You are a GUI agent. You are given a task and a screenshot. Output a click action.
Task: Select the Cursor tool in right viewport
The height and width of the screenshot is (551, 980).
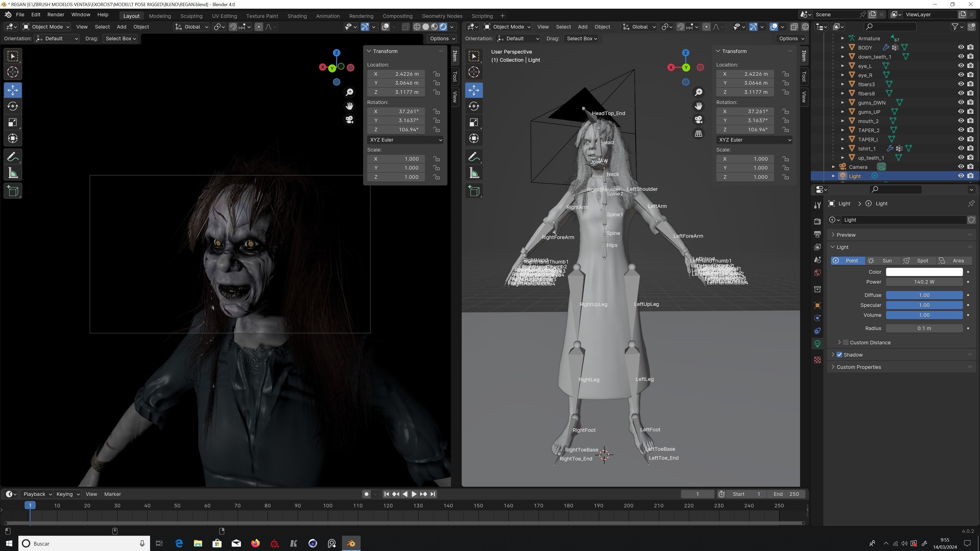tap(474, 72)
